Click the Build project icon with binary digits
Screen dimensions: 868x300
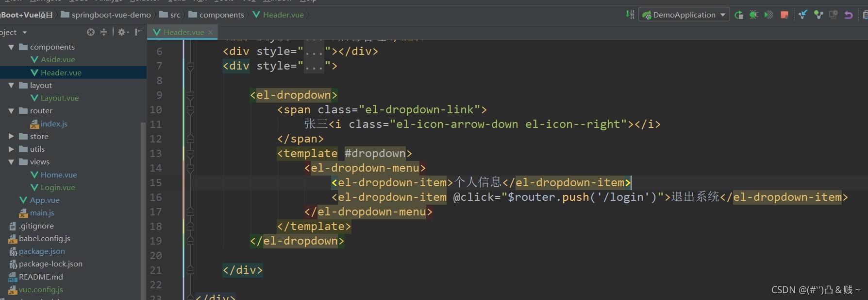630,15
